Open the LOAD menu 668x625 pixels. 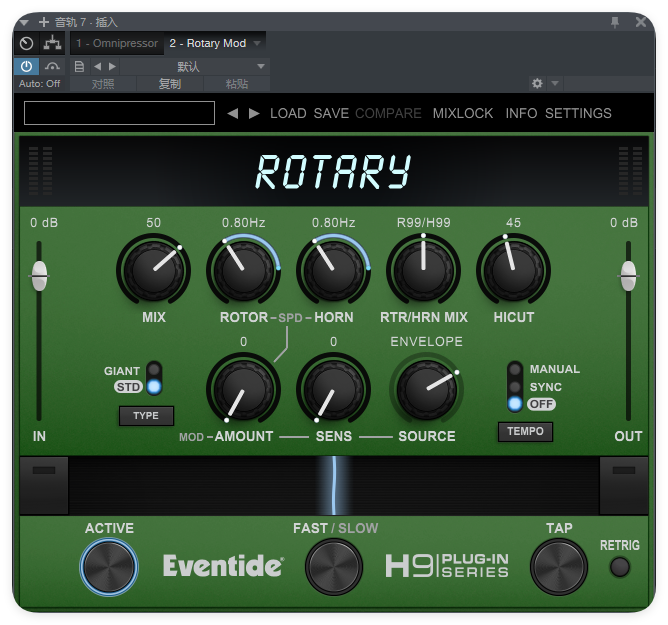(x=288, y=113)
